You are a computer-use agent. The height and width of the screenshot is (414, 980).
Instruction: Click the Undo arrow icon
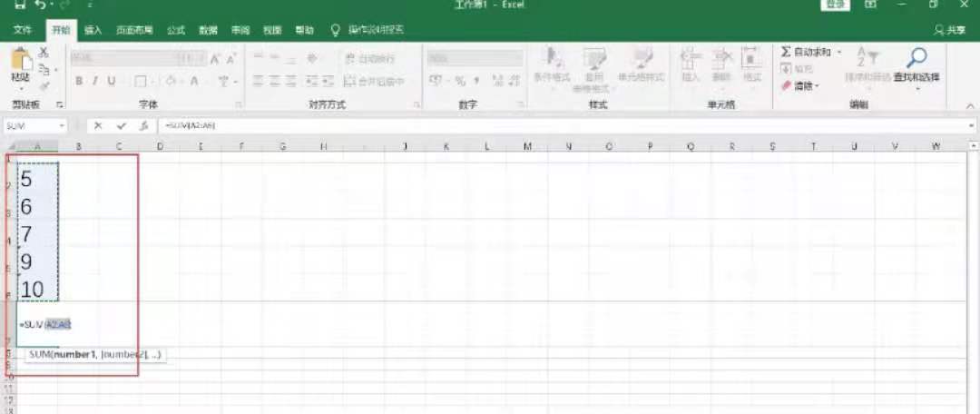[x=41, y=5]
